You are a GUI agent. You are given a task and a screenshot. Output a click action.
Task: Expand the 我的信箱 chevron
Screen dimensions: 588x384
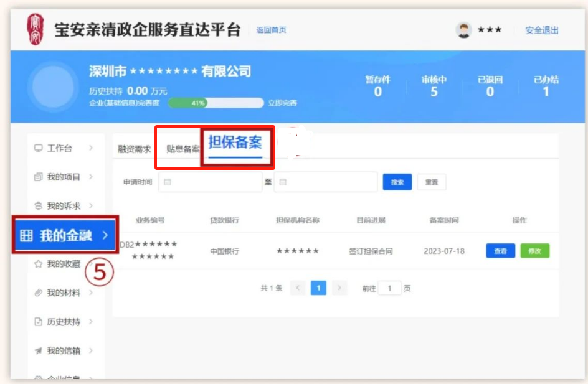[91, 350]
